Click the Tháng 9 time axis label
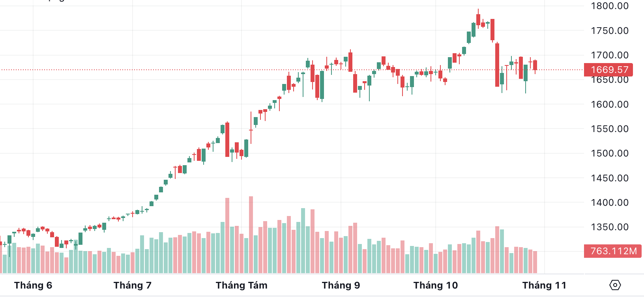Image resolution: width=644 pixels, height=298 pixels. pyautogui.click(x=341, y=285)
